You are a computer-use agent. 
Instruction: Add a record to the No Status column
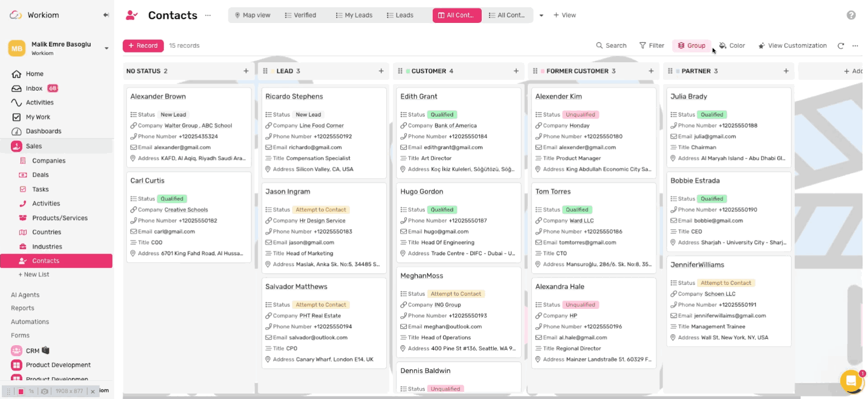click(246, 71)
